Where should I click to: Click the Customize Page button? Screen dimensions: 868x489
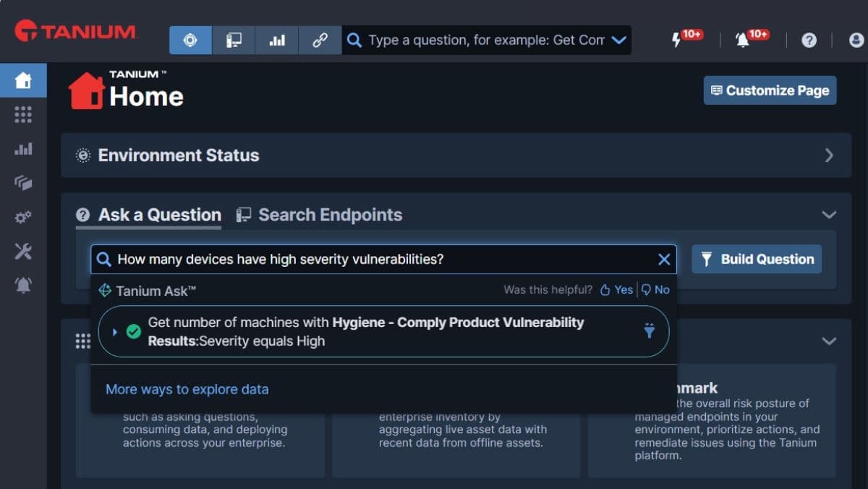770,90
